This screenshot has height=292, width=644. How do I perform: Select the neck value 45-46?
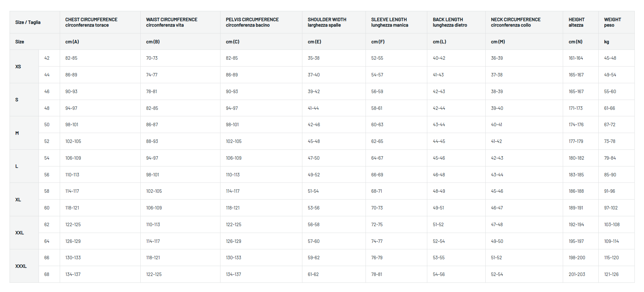click(x=497, y=191)
